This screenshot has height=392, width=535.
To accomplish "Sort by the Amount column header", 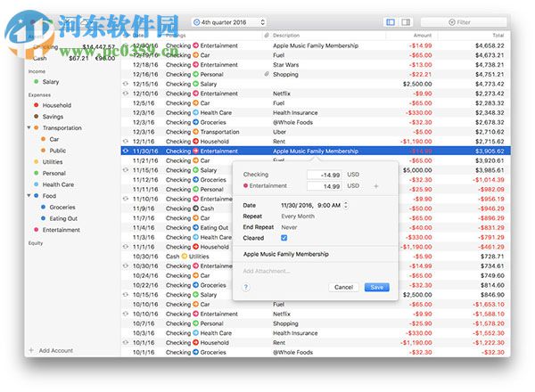I will [423, 36].
